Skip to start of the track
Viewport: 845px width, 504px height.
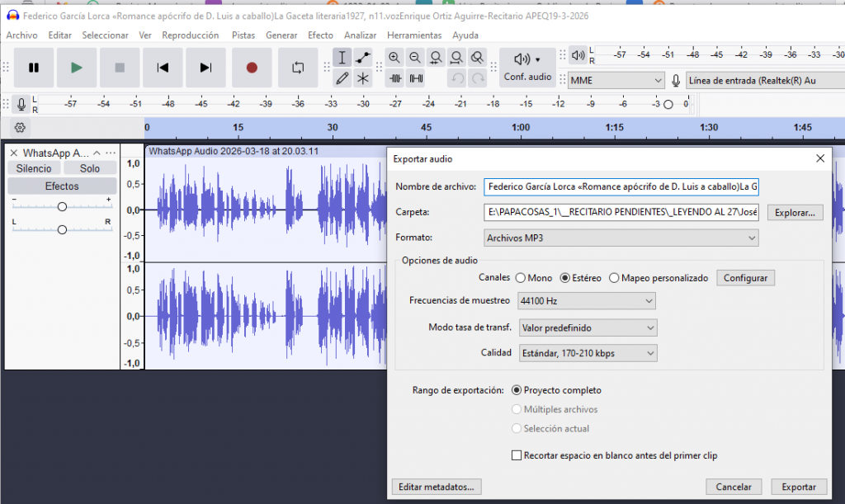click(163, 68)
